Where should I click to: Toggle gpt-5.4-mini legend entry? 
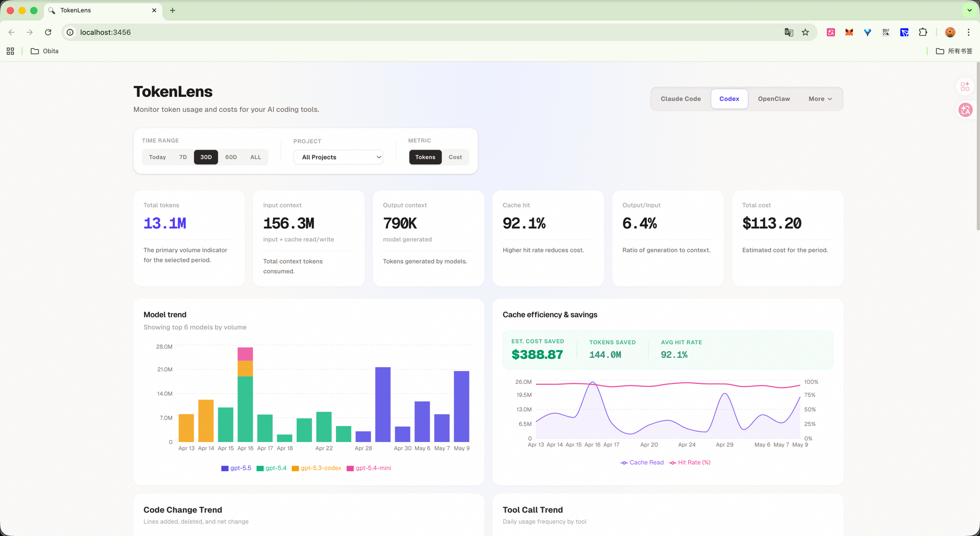coord(369,468)
